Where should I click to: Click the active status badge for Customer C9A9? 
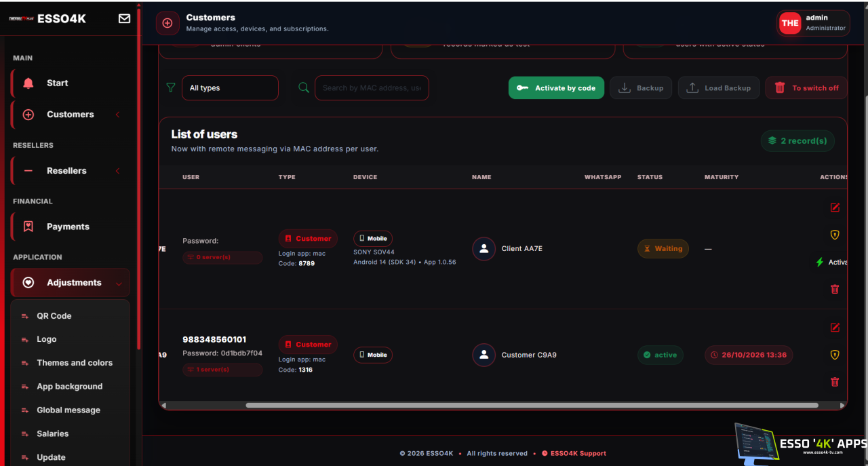(x=660, y=355)
